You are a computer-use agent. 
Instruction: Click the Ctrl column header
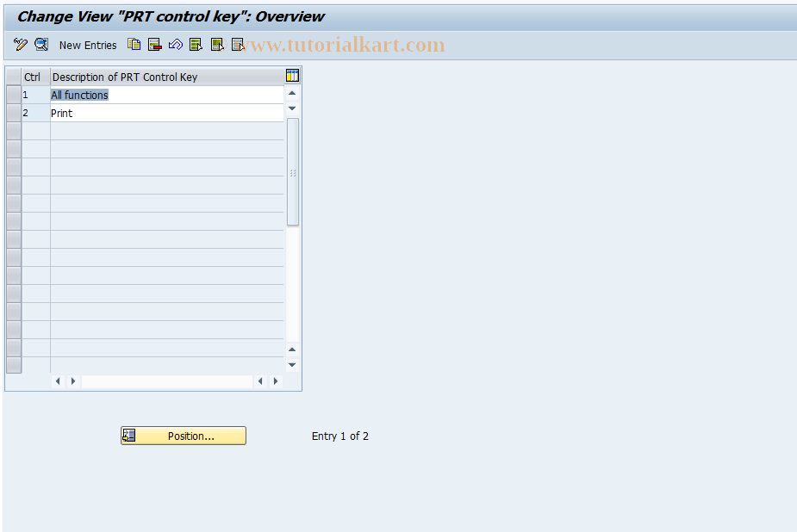35,77
